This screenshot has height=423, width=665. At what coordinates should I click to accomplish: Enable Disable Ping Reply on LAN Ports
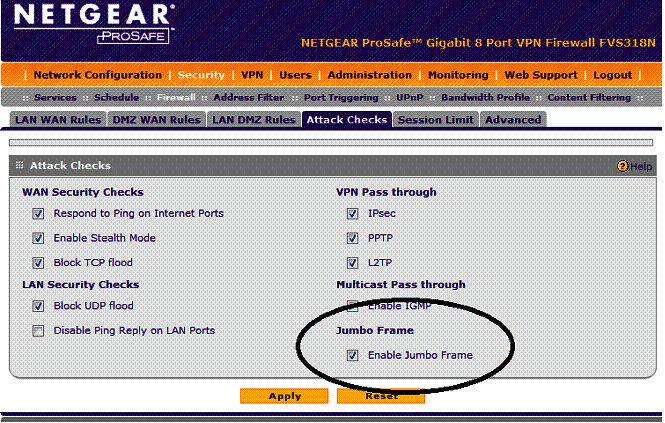[x=38, y=331]
